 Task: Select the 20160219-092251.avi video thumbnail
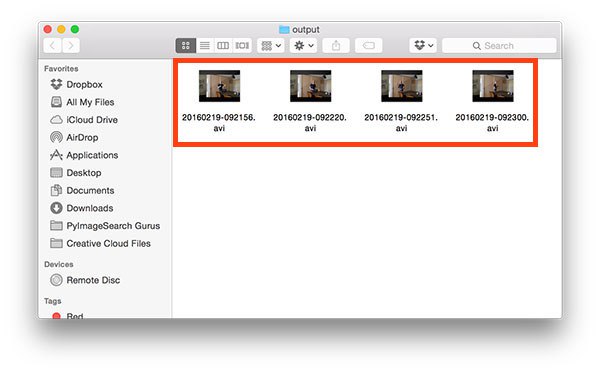401,86
